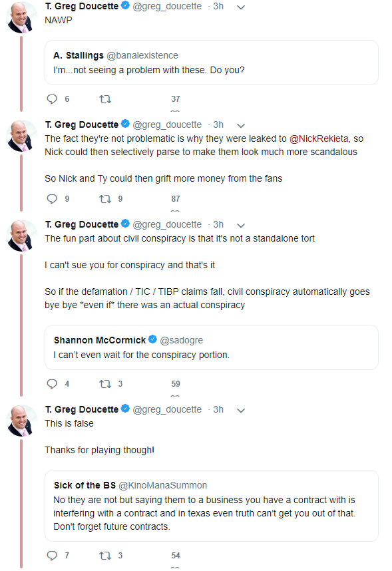The height and width of the screenshot is (571, 392).
Task: Open the quoted Sick of the BS tweet
Action: point(211,506)
